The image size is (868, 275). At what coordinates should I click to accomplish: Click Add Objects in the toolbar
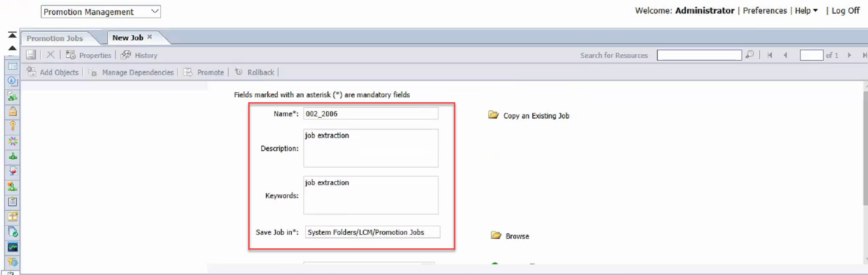[x=53, y=72]
